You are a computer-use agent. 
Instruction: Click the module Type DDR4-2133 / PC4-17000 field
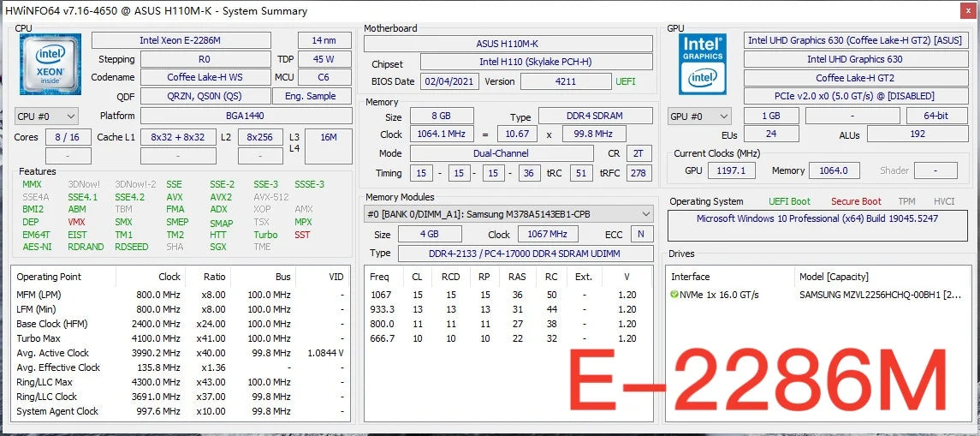(x=525, y=254)
